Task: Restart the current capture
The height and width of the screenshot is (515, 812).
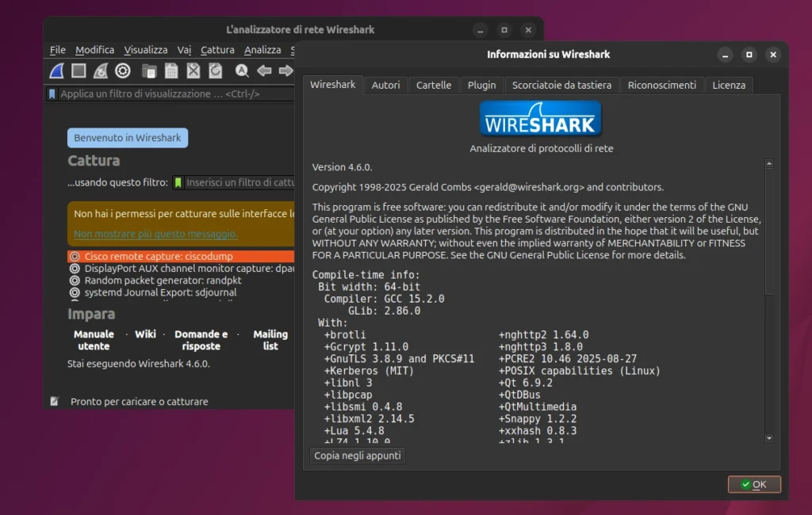Action: click(99, 71)
